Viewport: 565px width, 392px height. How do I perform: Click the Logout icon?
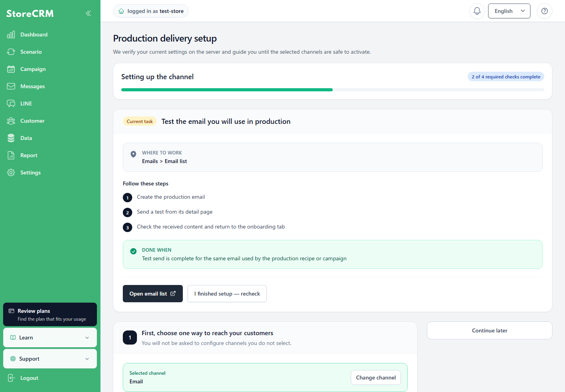11,378
